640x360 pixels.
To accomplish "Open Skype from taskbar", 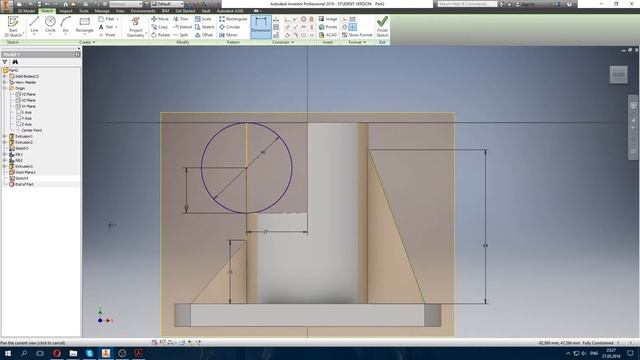I will 89,353.
